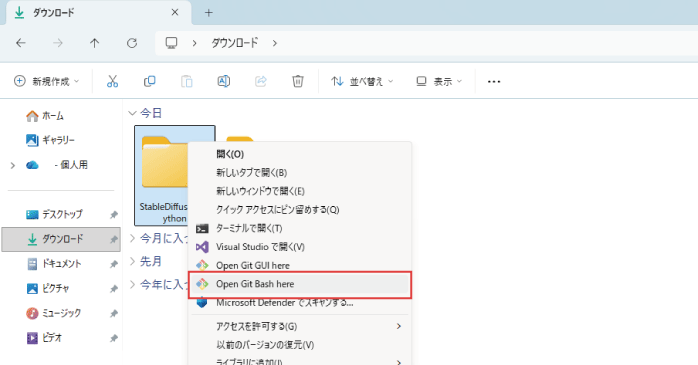Screen dimensions: 698x365
Task: Open アクセスを許可する(G) submenu
Action: (x=299, y=326)
